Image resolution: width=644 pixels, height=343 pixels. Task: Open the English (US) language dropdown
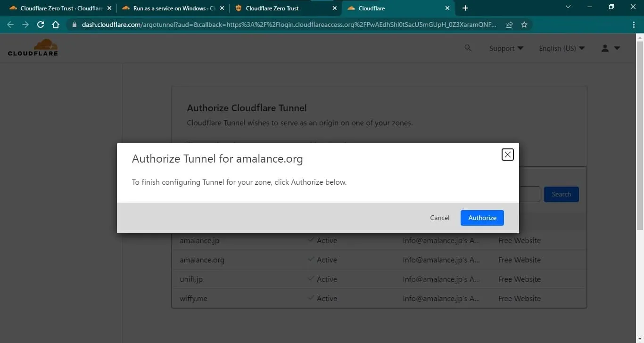point(561,48)
